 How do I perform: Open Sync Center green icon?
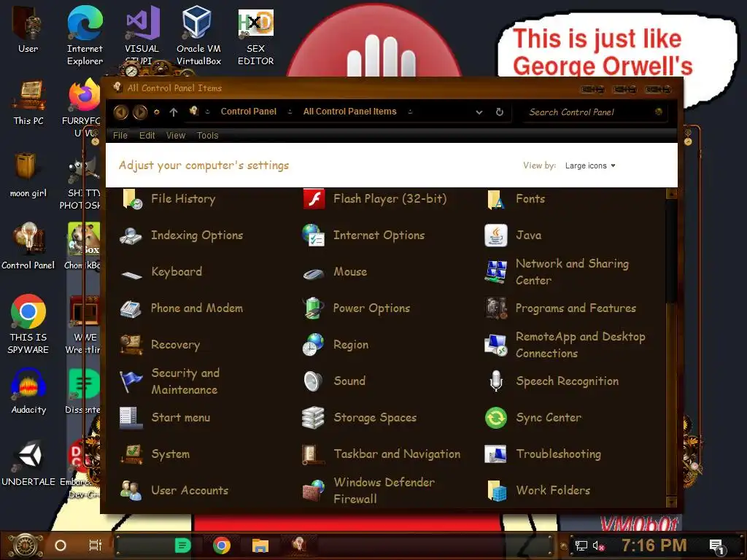click(x=496, y=418)
